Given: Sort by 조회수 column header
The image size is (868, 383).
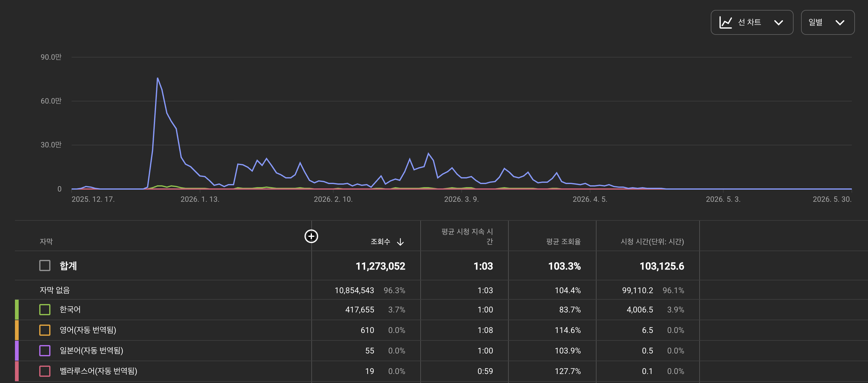Looking at the screenshot, I should pos(380,242).
